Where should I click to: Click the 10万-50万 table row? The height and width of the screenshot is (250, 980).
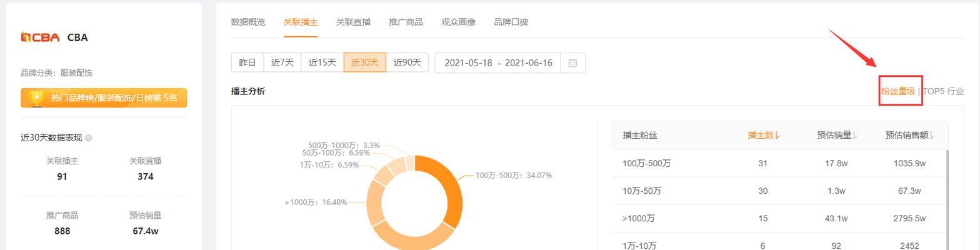click(x=779, y=191)
